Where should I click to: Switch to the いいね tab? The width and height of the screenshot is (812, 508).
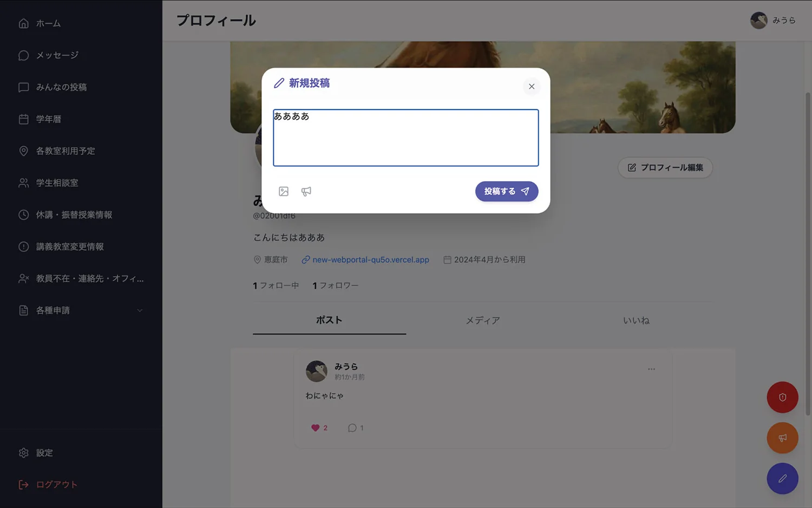[x=636, y=320]
